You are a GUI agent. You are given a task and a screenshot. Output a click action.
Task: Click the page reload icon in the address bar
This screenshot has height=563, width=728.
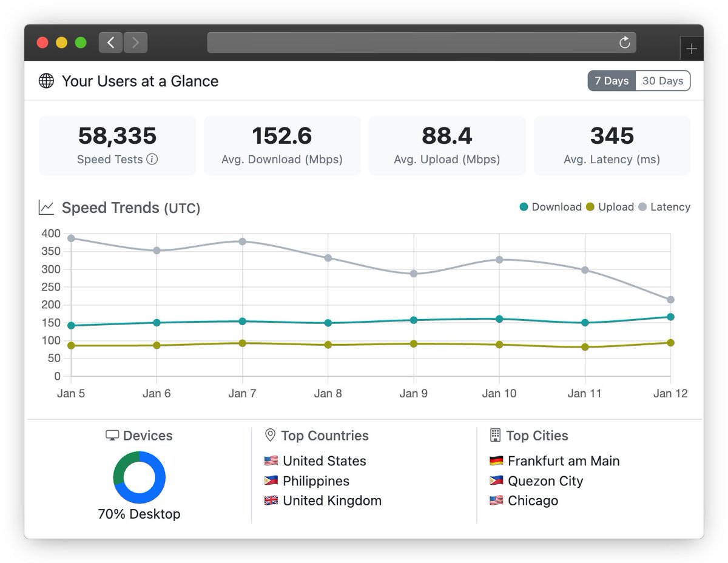(624, 42)
